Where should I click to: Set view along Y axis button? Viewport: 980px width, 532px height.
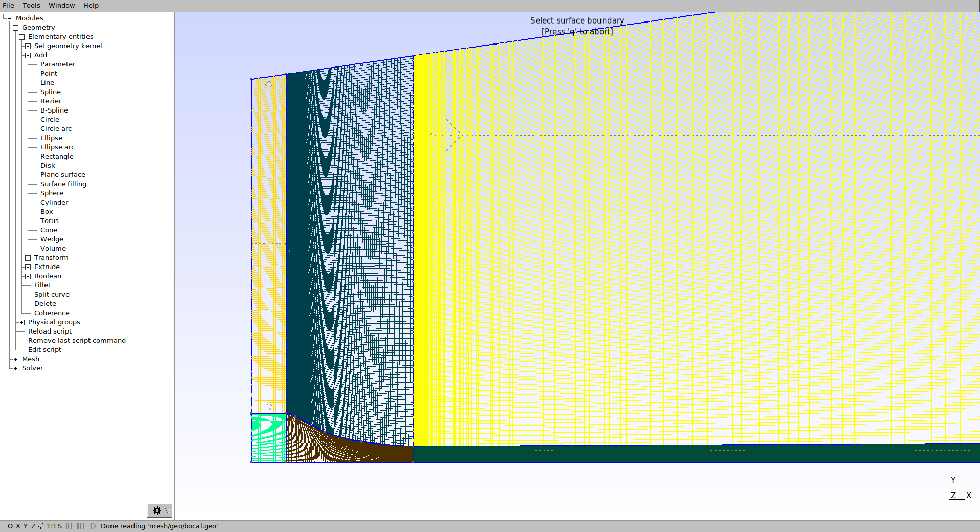pyautogui.click(x=26, y=526)
